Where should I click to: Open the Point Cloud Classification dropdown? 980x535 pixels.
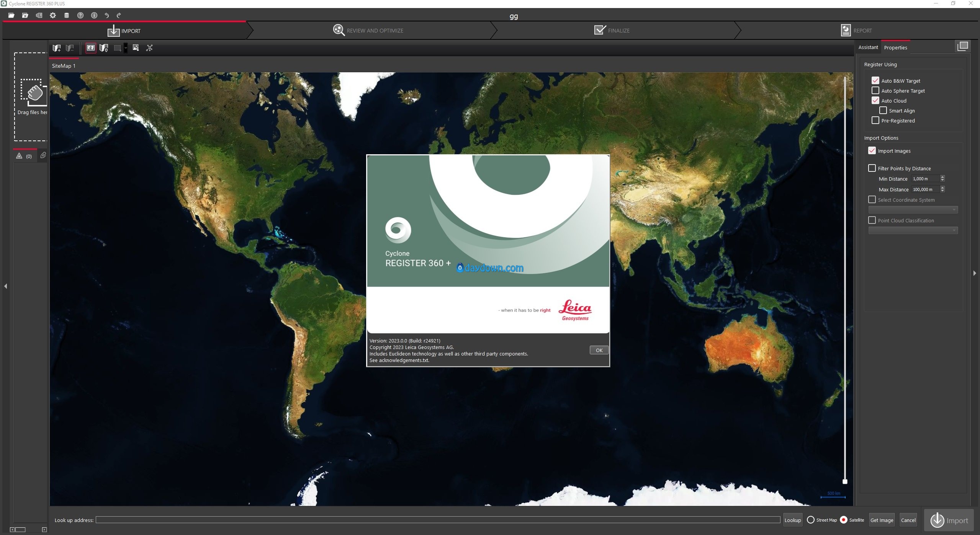913,230
